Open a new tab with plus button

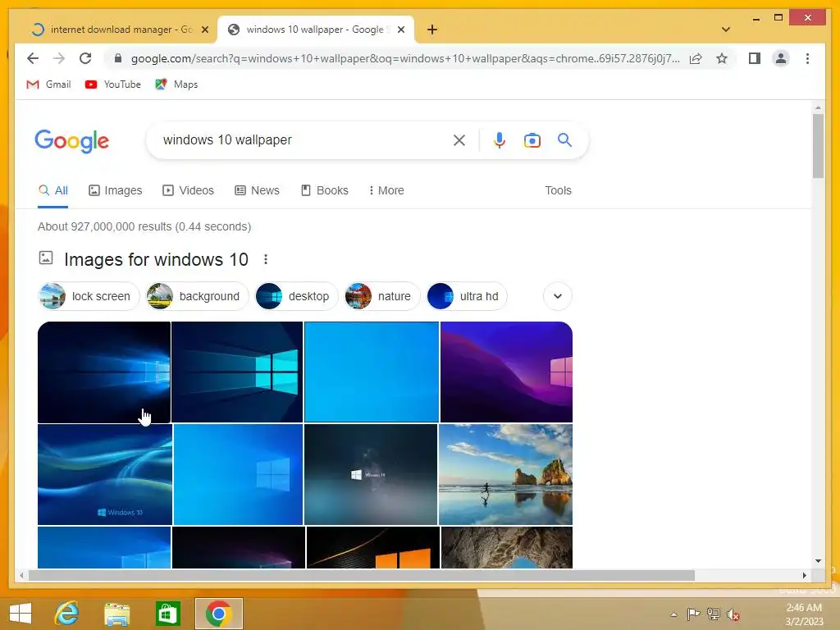click(431, 30)
